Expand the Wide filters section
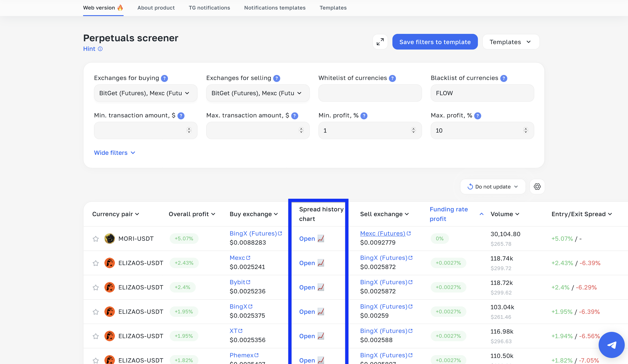 pyautogui.click(x=114, y=152)
